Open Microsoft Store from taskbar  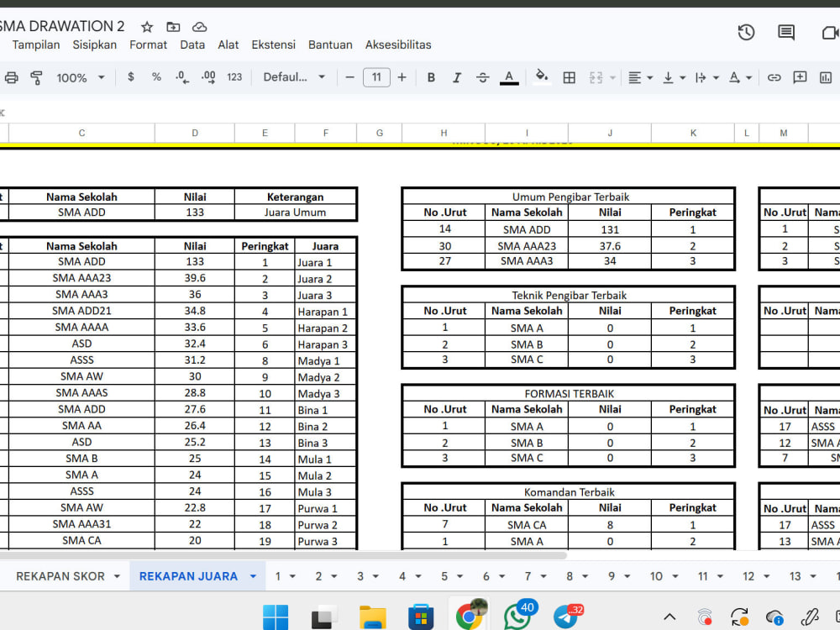[x=421, y=617]
